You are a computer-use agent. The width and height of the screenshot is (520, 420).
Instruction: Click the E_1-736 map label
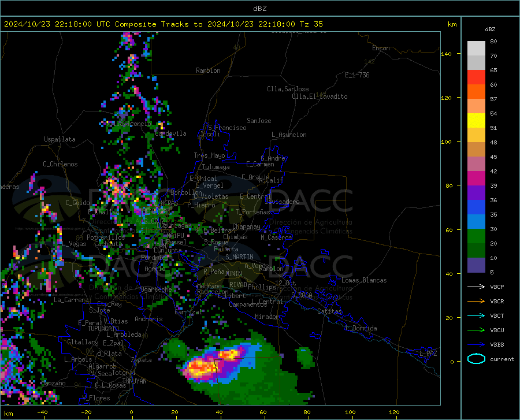[357, 75]
